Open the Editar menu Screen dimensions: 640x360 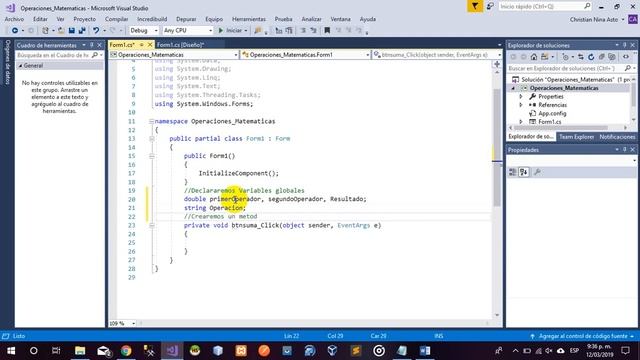pyautogui.click(x=40, y=19)
